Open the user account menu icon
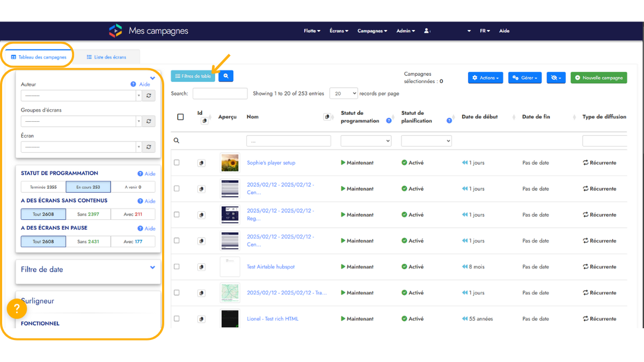Image resolution: width=644 pixels, height=362 pixels. coord(427,31)
